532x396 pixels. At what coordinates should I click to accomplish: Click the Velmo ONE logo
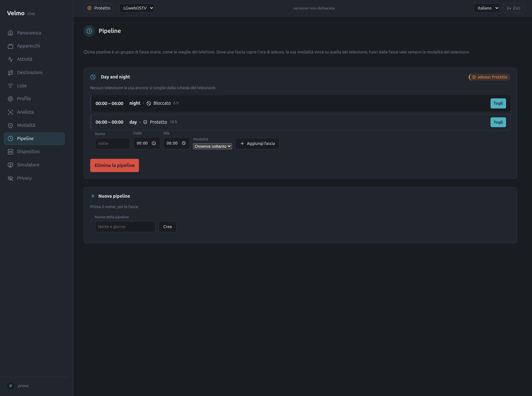(x=21, y=13)
